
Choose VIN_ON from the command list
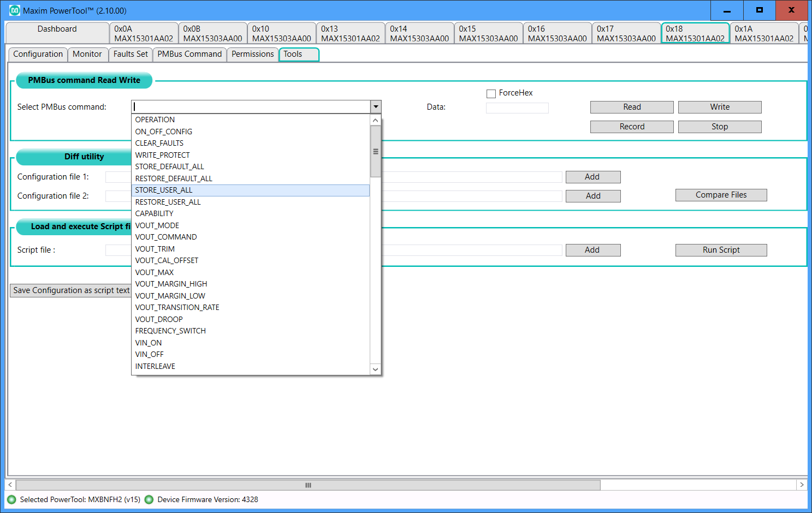[x=251, y=343]
